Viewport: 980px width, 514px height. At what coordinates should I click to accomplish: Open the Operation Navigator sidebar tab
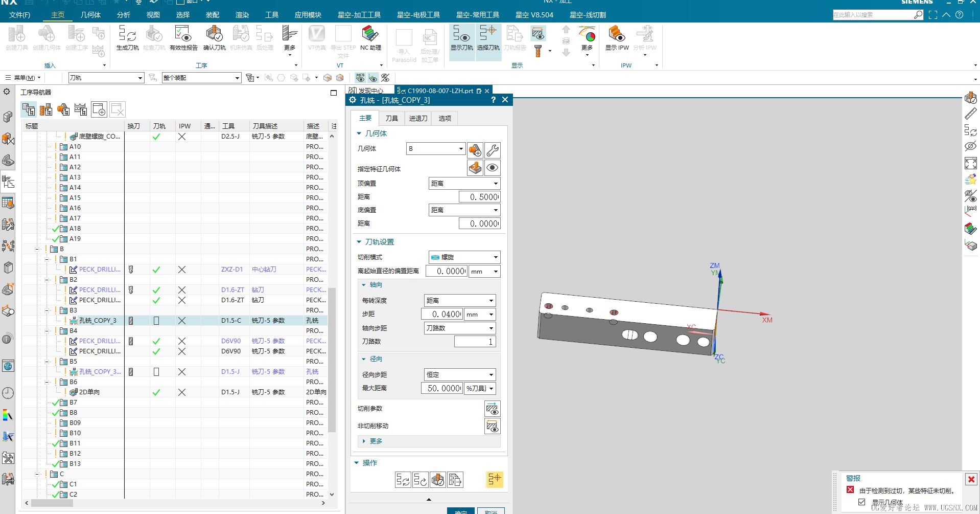tap(8, 182)
